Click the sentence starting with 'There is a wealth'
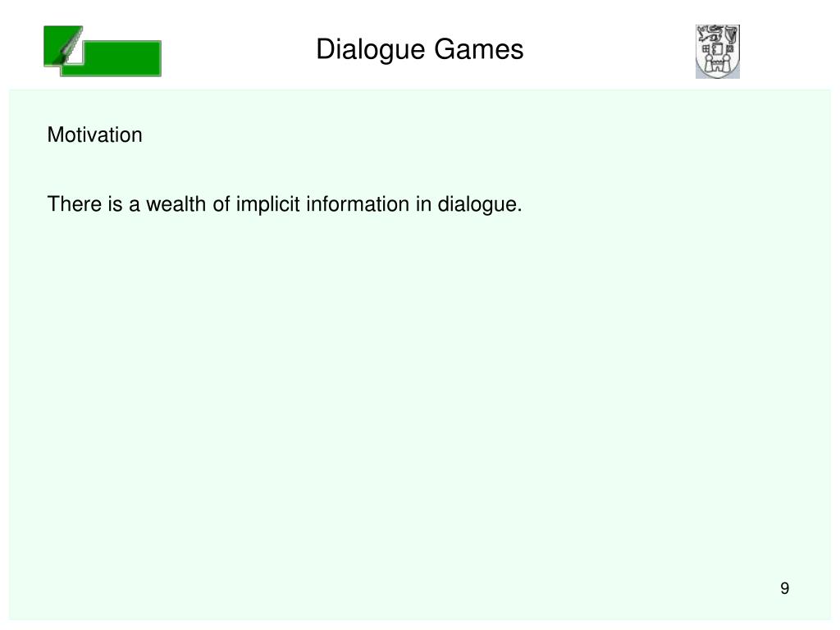The width and height of the screenshot is (840, 630). 285,204
